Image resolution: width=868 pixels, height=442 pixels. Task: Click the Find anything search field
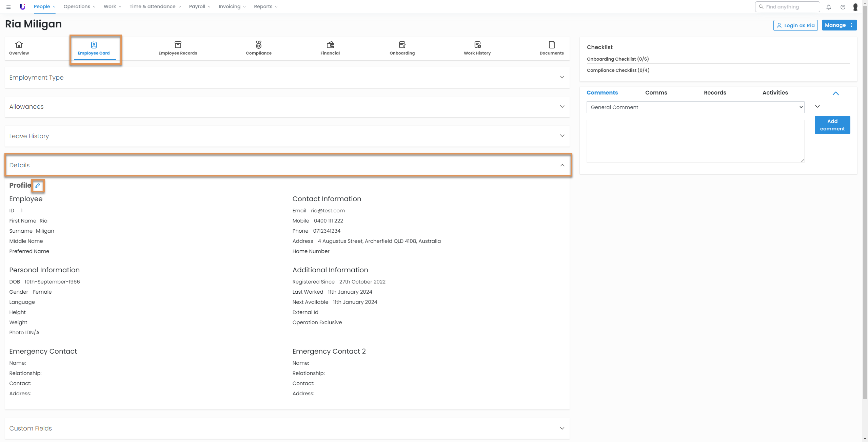tap(787, 7)
